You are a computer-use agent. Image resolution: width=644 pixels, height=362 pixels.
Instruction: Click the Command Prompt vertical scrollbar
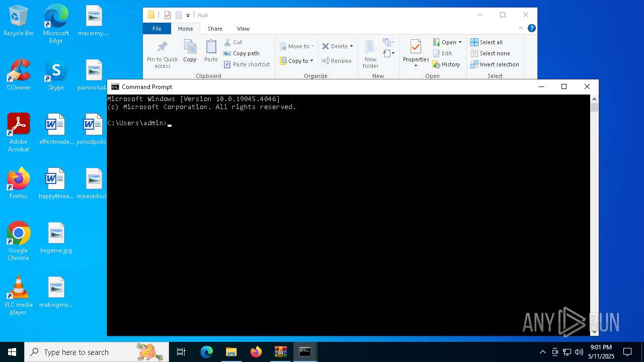(594, 215)
